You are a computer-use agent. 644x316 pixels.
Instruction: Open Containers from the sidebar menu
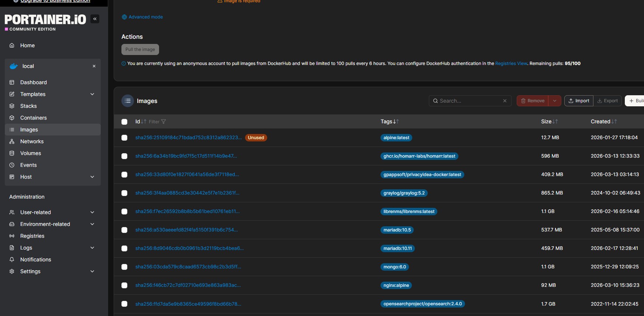tap(33, 118)
